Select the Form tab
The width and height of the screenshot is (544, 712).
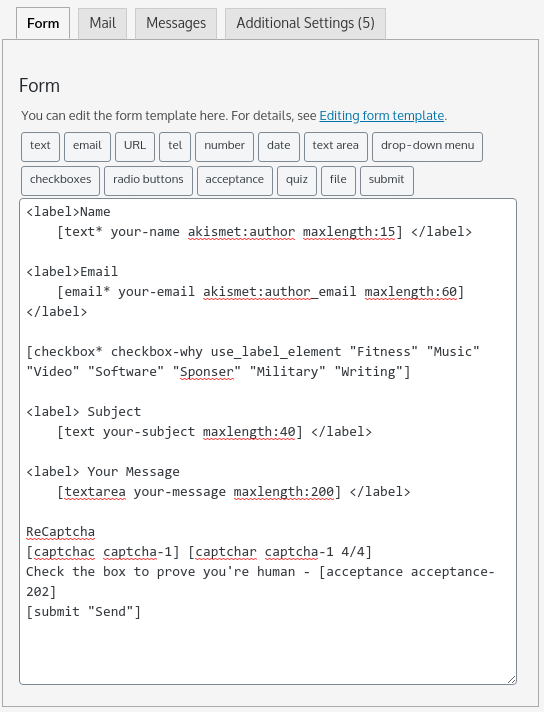(43, 23)
